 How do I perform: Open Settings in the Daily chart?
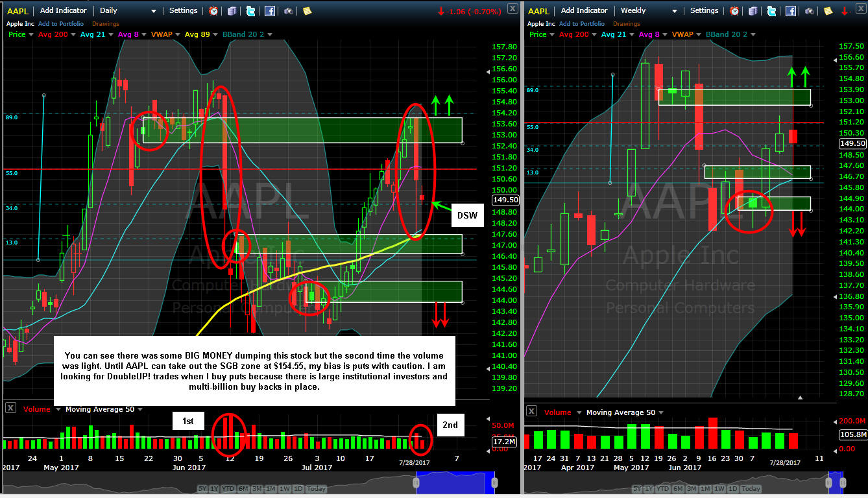click(184, 11)
